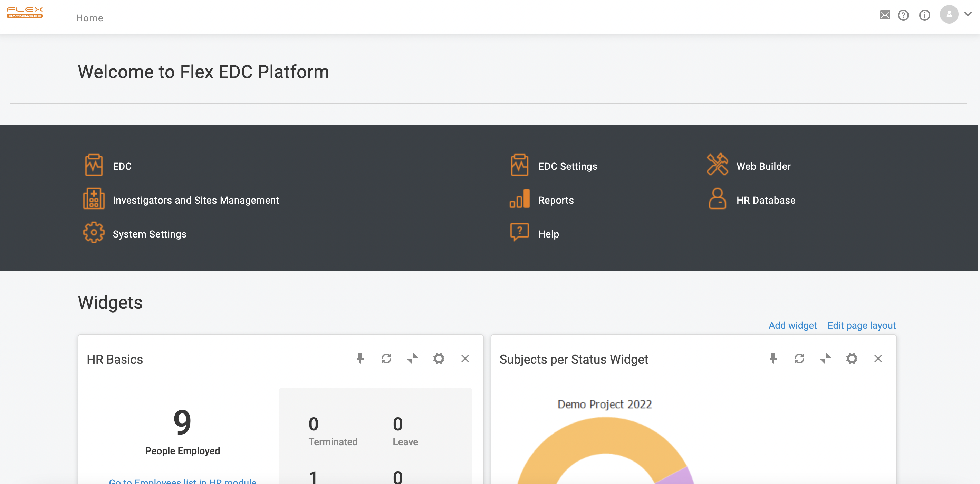Screen dimensions: 980x484
Task: Pin the HR Basics widget
Action: click(360, 359)
